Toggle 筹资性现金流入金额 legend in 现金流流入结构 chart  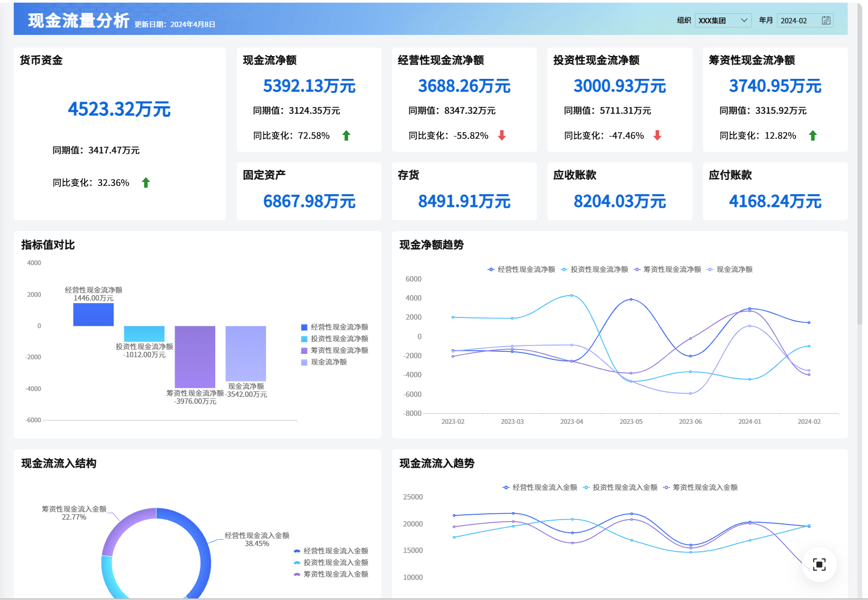[x=331, y=574]
